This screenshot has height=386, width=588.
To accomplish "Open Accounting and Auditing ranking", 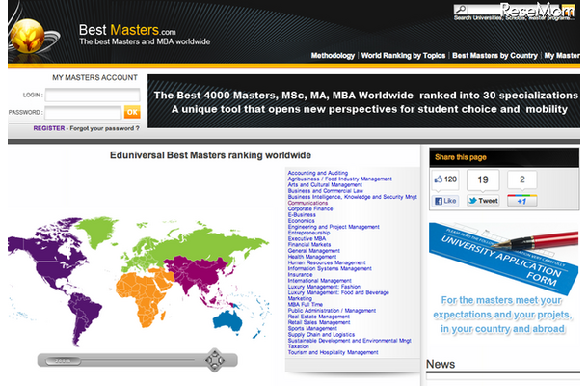I will [x=318, y=173].
